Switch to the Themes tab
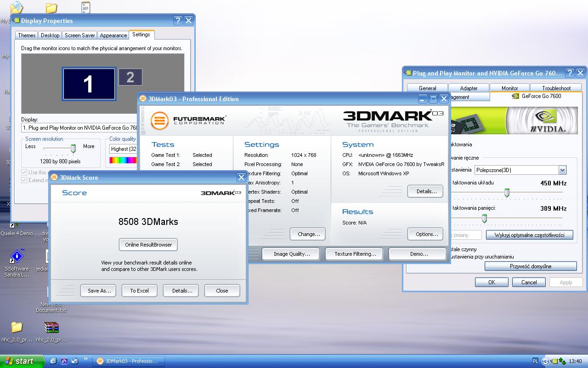This screenshot has height=368, width=588. [x=27, y=35]
